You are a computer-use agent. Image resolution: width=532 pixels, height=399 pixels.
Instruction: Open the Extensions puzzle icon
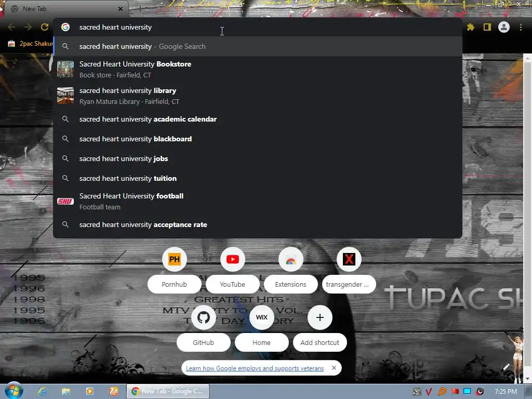tap(471, 27)
